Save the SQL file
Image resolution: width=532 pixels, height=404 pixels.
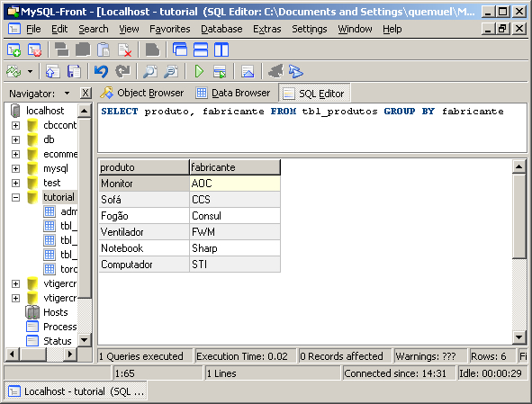pyautogui.click(x=74, y=72)
